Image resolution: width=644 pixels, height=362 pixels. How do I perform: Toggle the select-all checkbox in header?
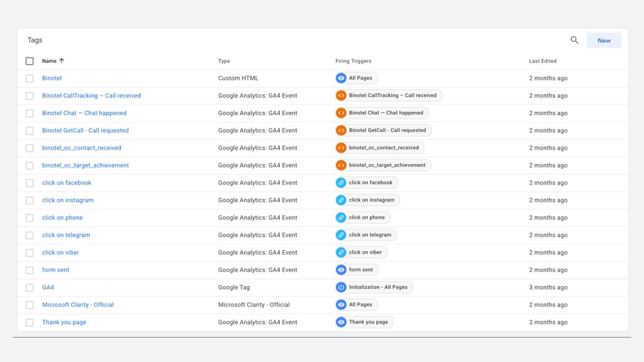click(30, 61)
